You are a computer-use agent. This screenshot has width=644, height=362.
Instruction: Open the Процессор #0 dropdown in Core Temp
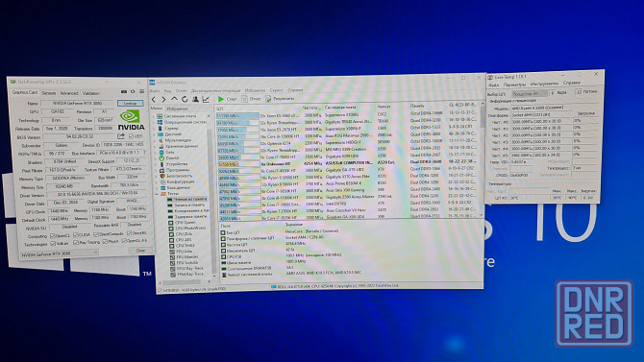[x=529, y=93]
